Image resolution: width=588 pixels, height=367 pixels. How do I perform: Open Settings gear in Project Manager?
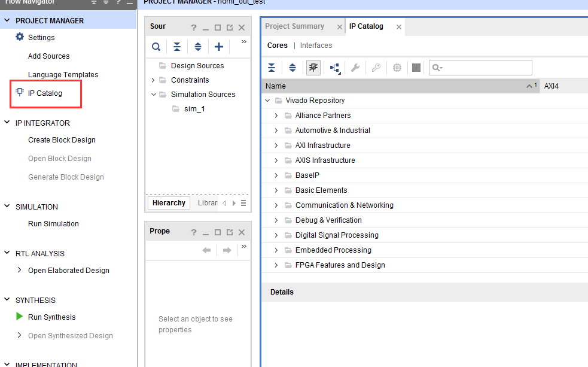click(x=20, y=37)
